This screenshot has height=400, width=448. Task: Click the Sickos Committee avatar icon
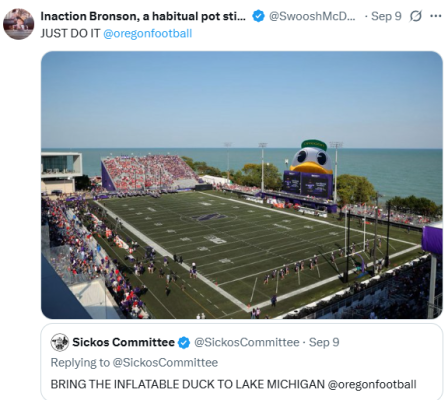[60, 342]
